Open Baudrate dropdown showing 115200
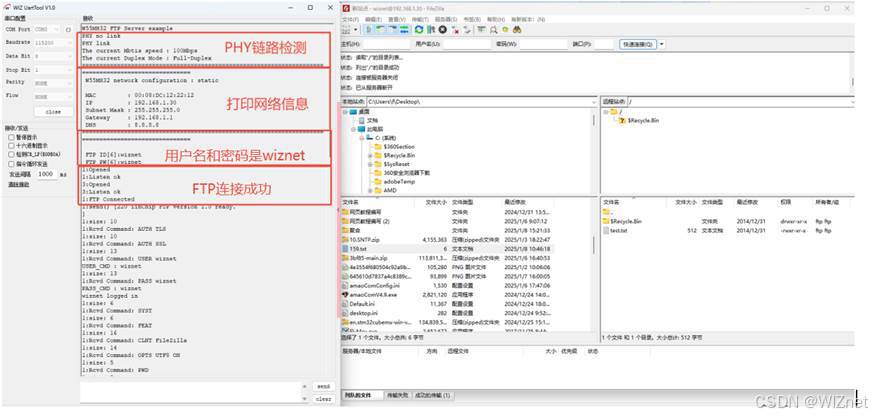Screen dimensions: 872x417 click(53, 43)
